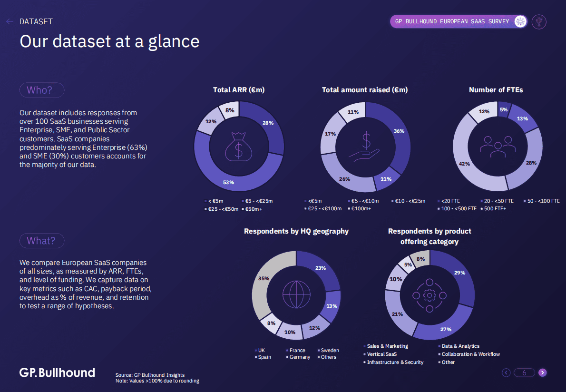Click the GP.Bullhound logo
The width and height of the screenshot is (566, 392).
(x=57, y=372)
